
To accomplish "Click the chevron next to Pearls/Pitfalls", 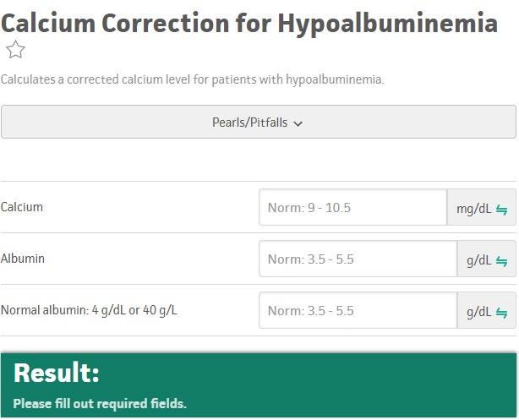I will point(298,123).
